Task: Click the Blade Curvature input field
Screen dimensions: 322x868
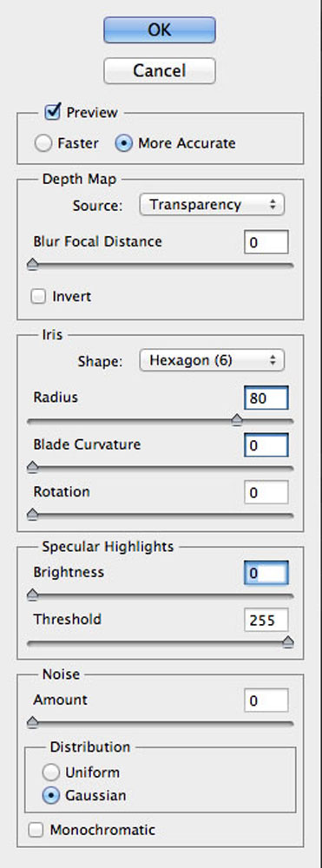Action: pos(266,445)
